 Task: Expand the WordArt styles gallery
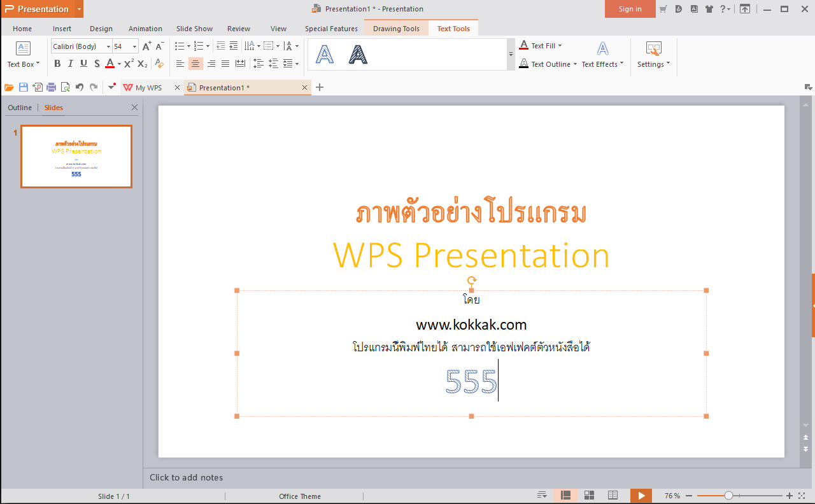point(511,55)
